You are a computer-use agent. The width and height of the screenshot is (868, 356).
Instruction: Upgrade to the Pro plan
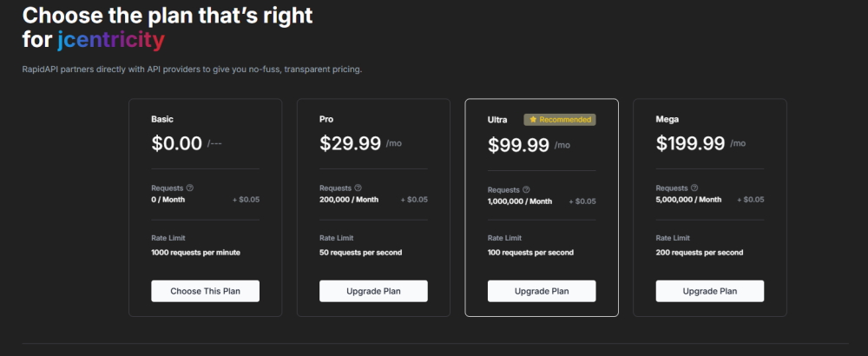point(373,291)
